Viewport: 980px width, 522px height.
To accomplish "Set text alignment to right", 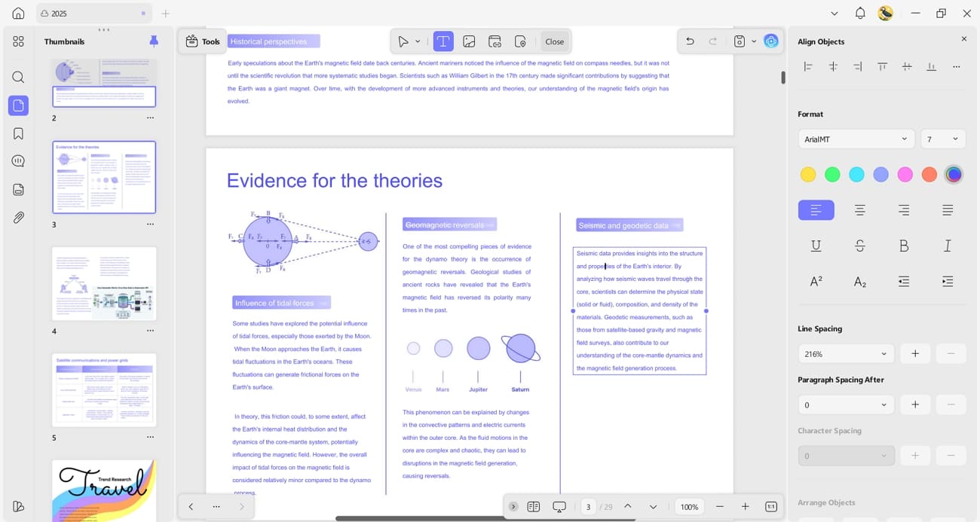I will (x=904, y=210).
